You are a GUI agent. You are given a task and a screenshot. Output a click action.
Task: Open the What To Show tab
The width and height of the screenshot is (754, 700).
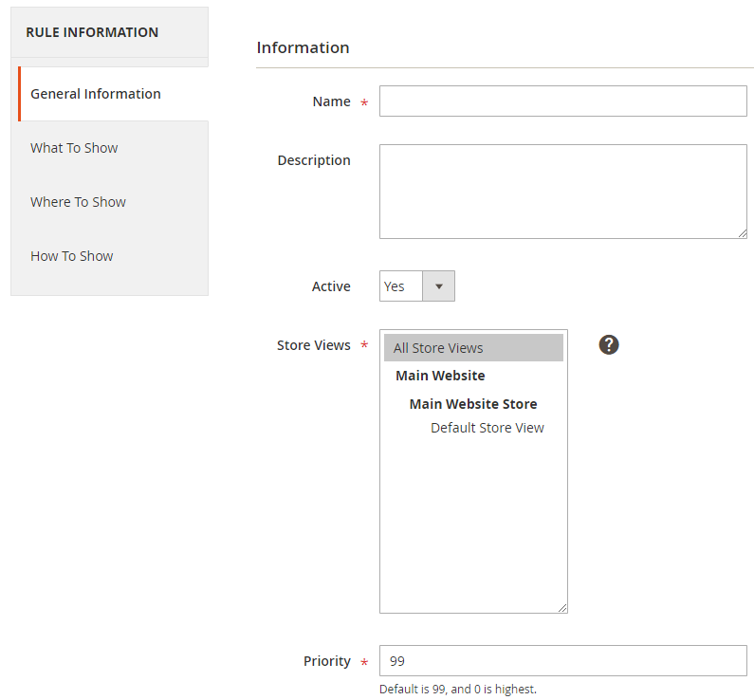(74, 148)
